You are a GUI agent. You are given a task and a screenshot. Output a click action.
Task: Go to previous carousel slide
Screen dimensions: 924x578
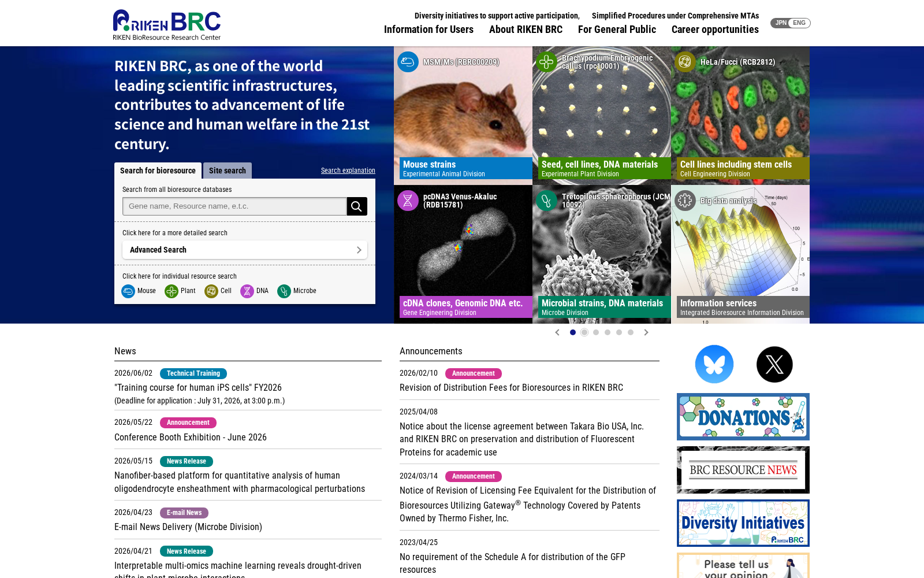coord(557,332)
